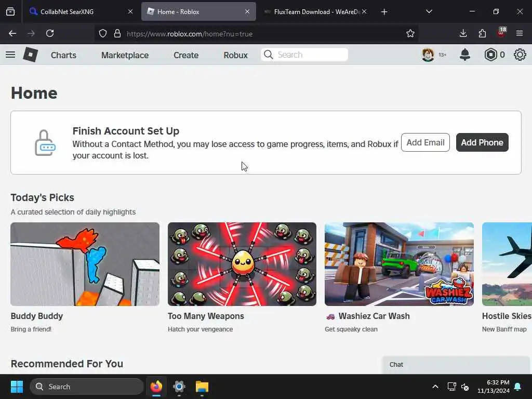Open the muted volume tray icon
The height and width of the screenshot is (399, 532).
point(465,387)
